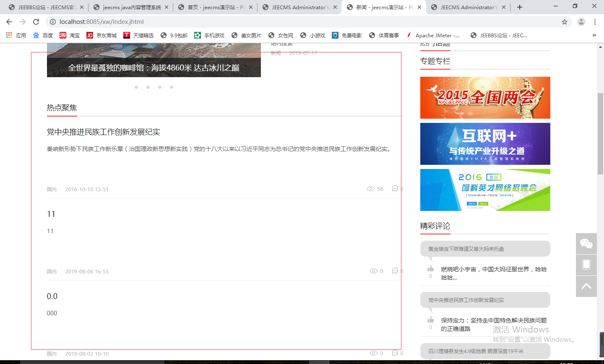Image resolution: width=604 pixels, height=364 pixels.
Task: Select the 新闻 - jeecms演示站 tab
Action: pyautogui.click(x=384, y=7)
